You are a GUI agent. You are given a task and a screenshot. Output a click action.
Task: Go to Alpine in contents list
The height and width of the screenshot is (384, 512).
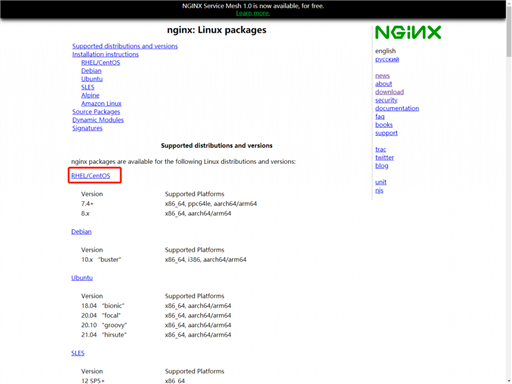click(90, 95)
